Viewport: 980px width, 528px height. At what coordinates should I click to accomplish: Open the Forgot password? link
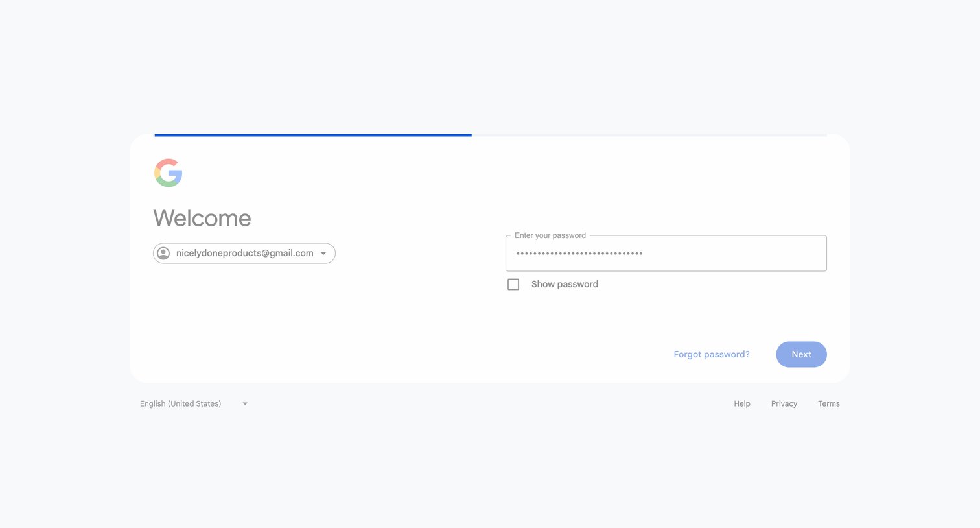[711, 354]
